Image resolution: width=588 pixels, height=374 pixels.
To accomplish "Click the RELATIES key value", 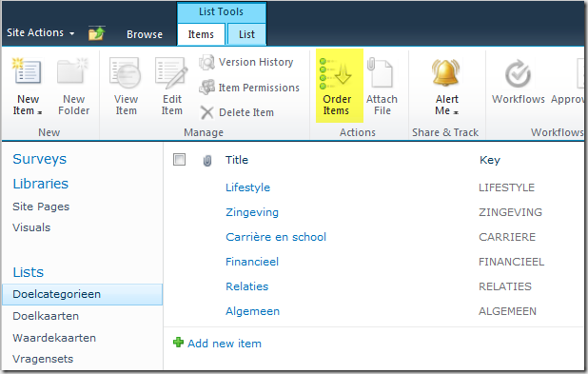I will [505, 286].
